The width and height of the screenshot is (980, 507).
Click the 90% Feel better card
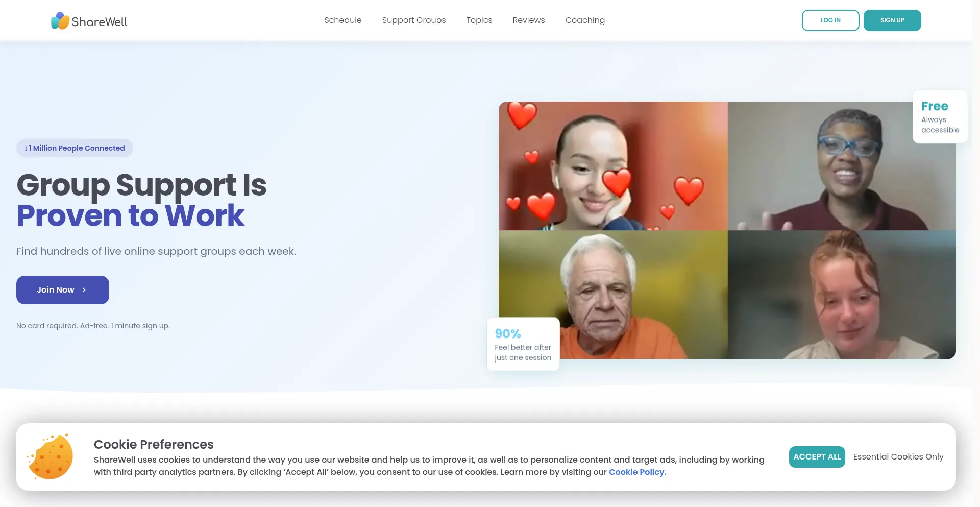pyautogui.click(x=523, y=344)
